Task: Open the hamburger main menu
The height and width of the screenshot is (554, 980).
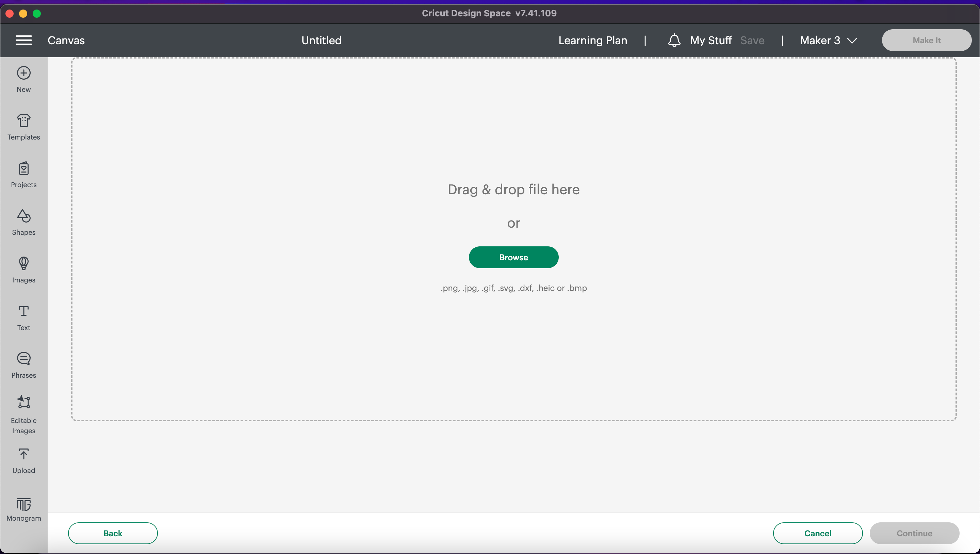Action: point(23,40)
